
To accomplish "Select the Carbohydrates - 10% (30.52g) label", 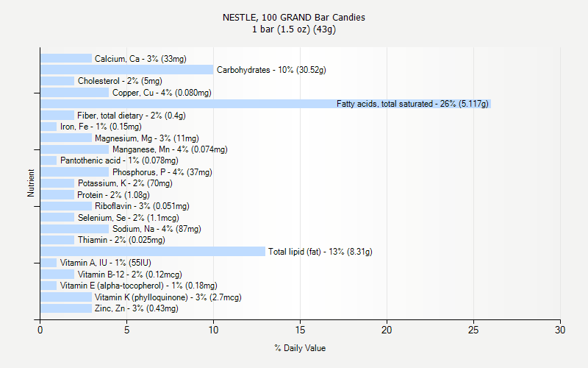I will [271, 70].
